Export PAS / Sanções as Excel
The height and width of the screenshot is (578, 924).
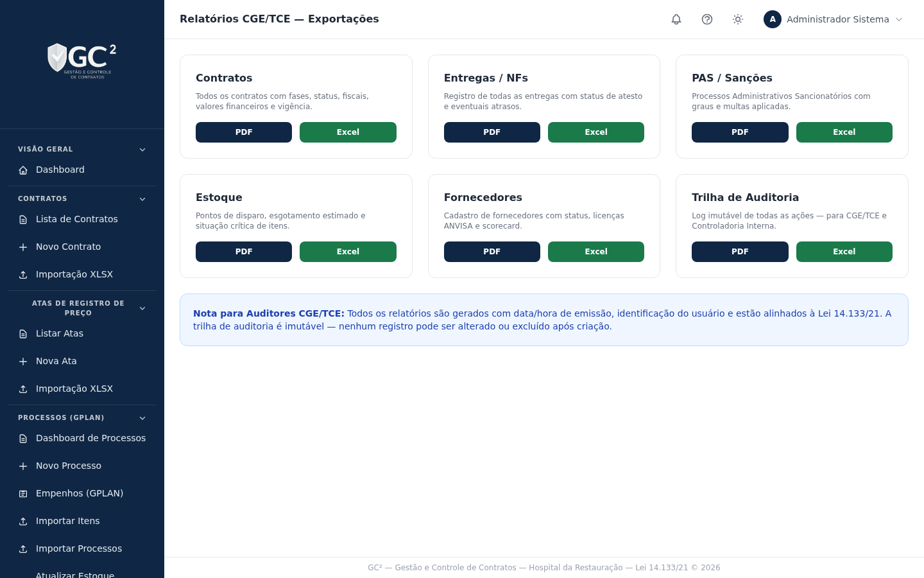pyautogui.click(x=844, y=132)
